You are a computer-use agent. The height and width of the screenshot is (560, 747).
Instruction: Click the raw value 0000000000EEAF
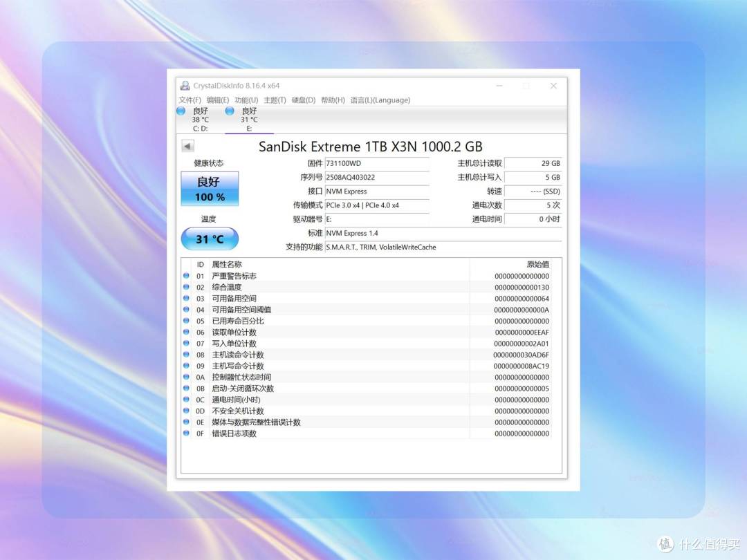coord(522,333)
